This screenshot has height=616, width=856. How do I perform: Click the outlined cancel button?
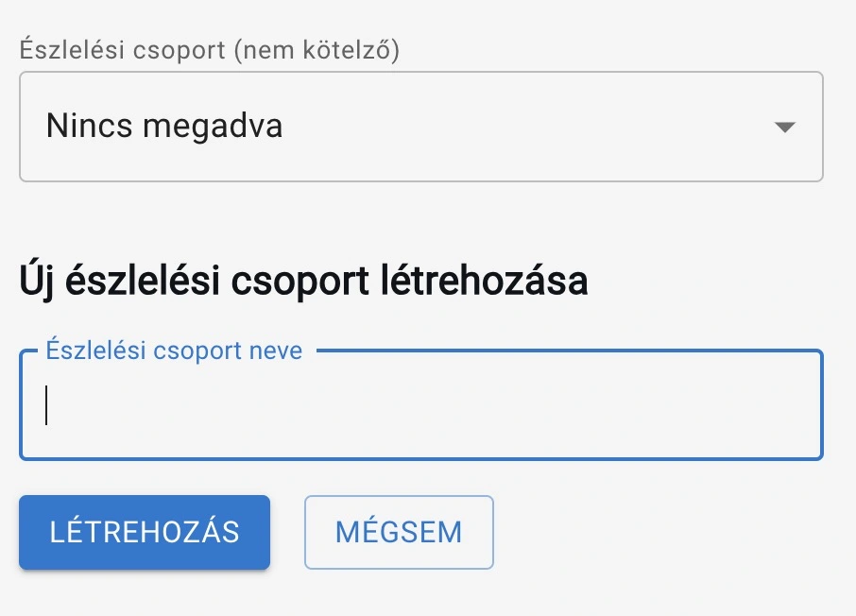tap(399, 532)
